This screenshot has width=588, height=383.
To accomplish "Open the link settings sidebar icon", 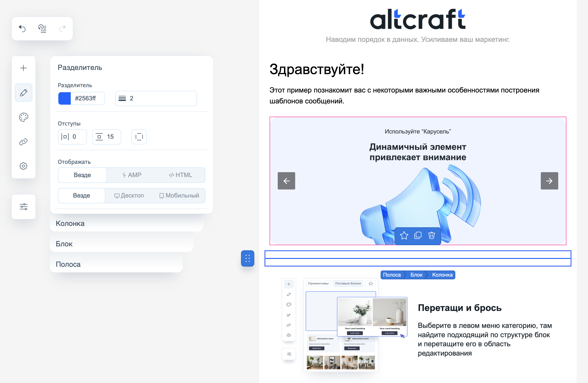I will coord(23,142).
